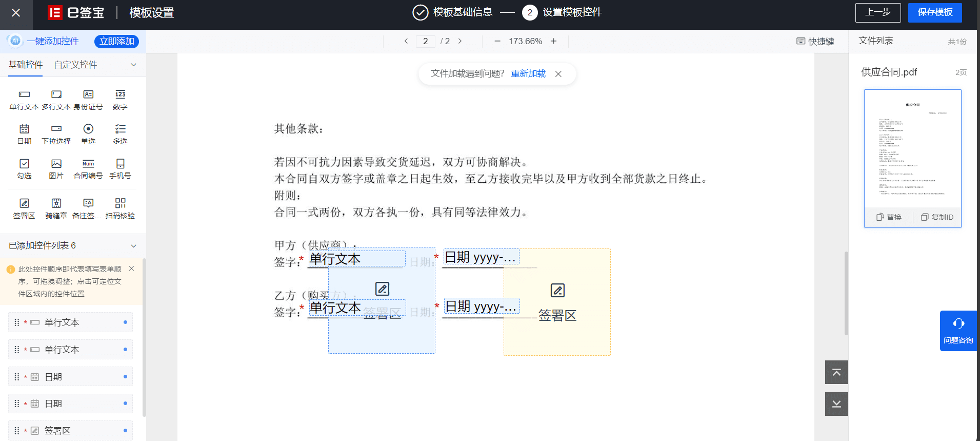Viewport: 980px width, 441px height.
Task: Click 保存模板 save template button
Action: point(935,13)
